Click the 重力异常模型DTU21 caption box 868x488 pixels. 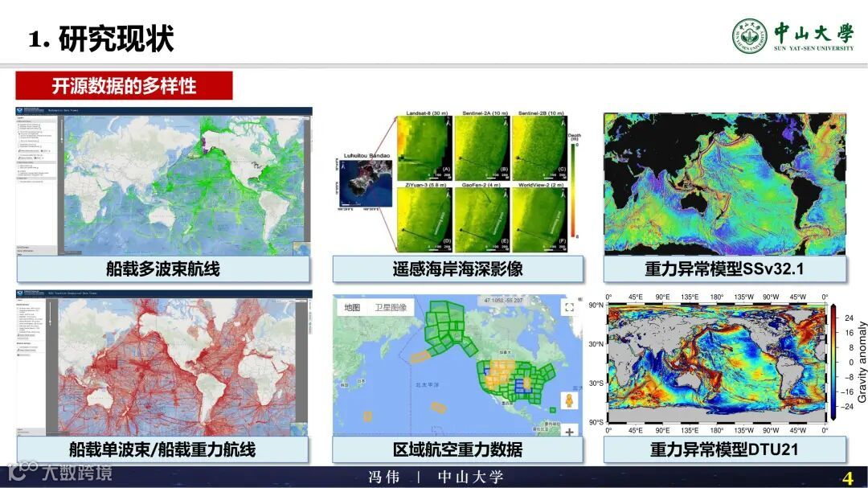pos(725,449)
